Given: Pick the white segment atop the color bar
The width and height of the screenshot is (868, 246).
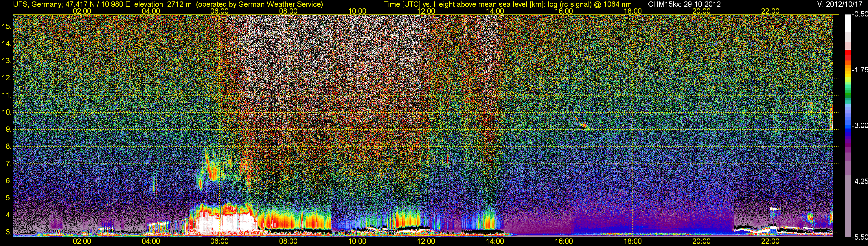Looking at the screenshot, I should click(847, 22).
